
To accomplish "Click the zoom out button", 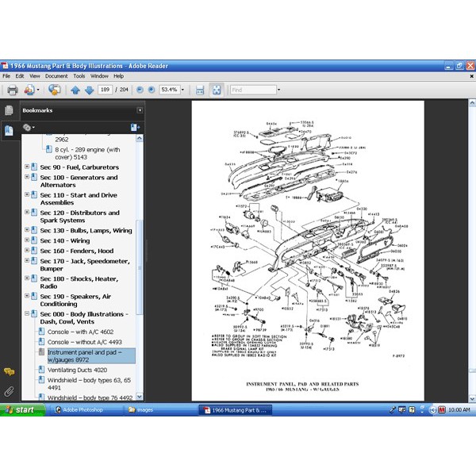I will pos(140,90).
